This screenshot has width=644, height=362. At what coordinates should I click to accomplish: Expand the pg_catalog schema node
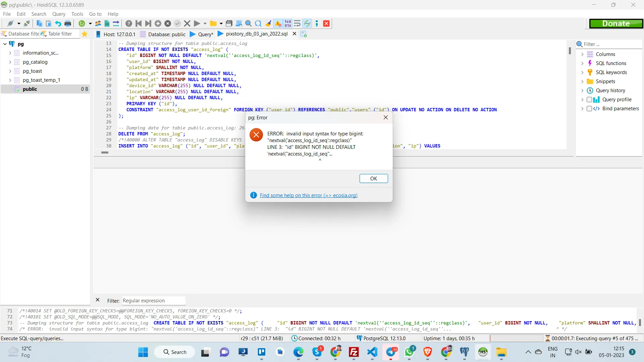(x=10, y=62)
